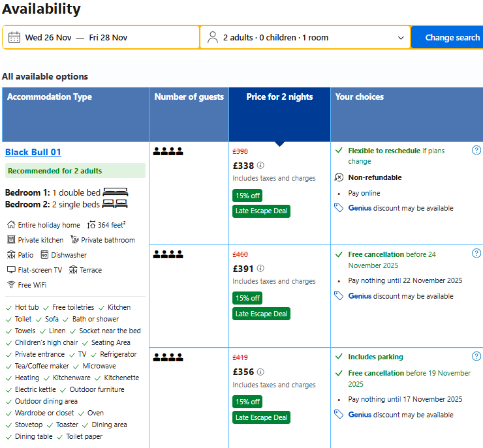Click help question mark beside Includes parking

476,356
